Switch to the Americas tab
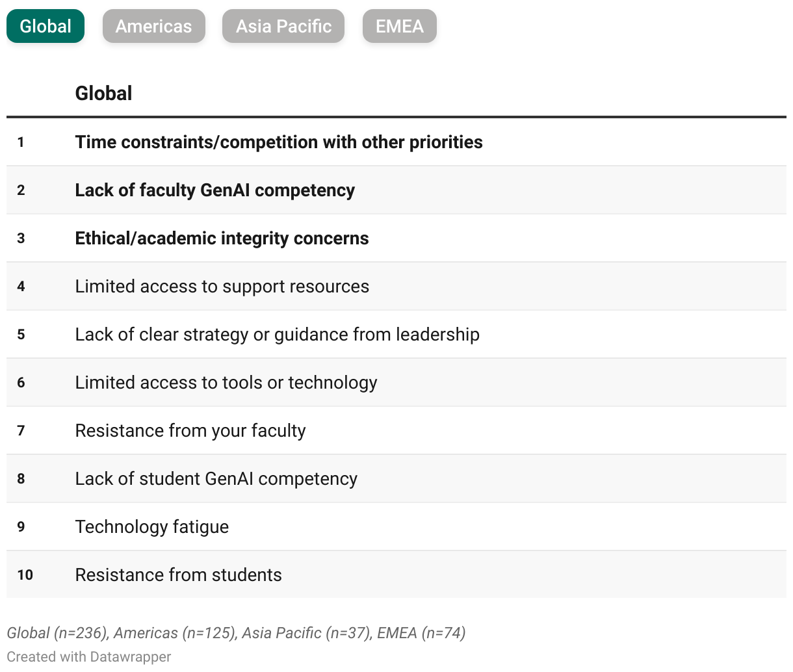This screenshot has width=793, height=672. pos(153,26)
